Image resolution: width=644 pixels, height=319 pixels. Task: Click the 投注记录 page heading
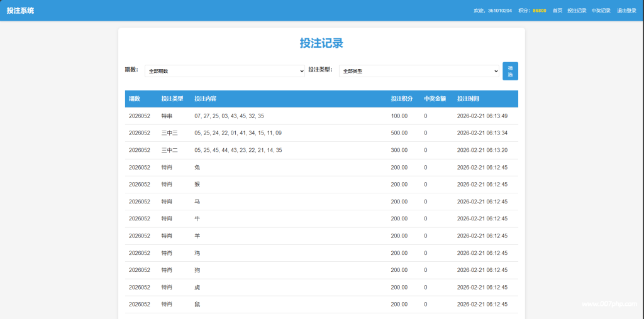321,43
